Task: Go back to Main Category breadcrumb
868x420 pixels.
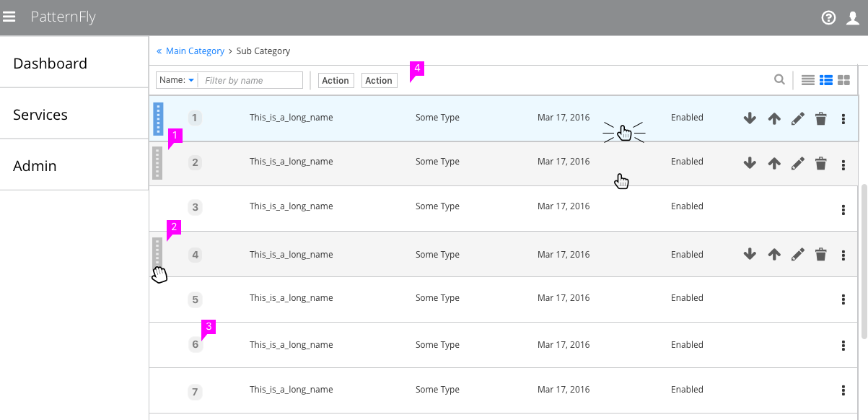Action: 195,51
